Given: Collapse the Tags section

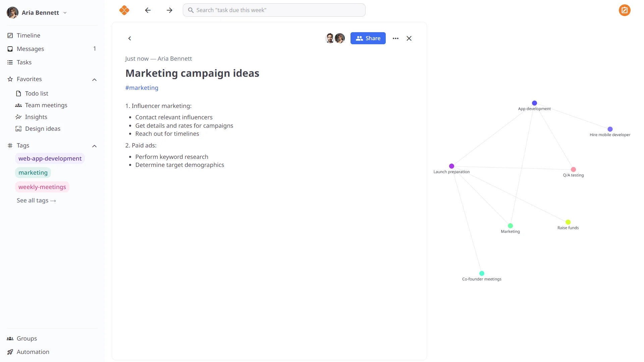Looking at the screenshot, I should tap(94, 146).
